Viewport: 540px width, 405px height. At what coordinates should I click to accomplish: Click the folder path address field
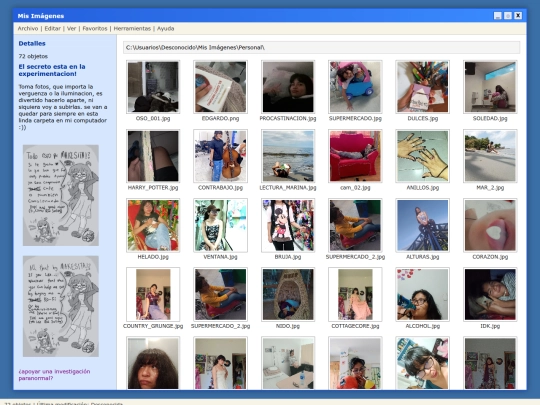(x=321, y=48)
